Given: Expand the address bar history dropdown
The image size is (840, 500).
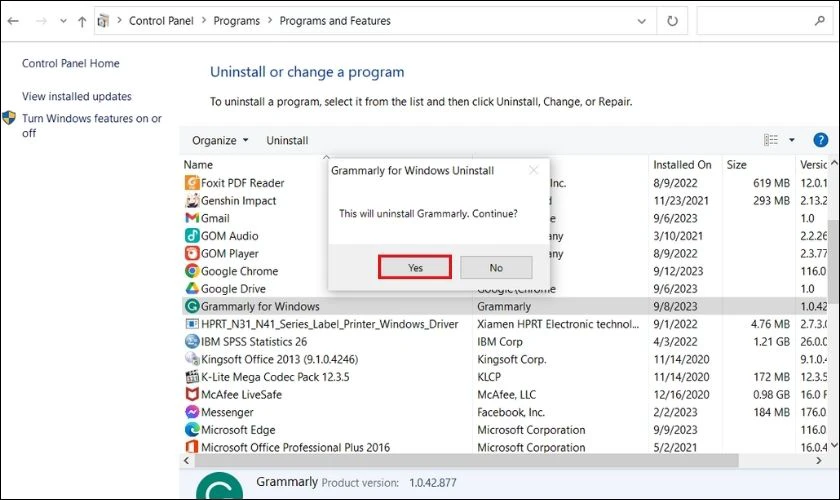Looking at the screenshot, I should coord(641,21).
